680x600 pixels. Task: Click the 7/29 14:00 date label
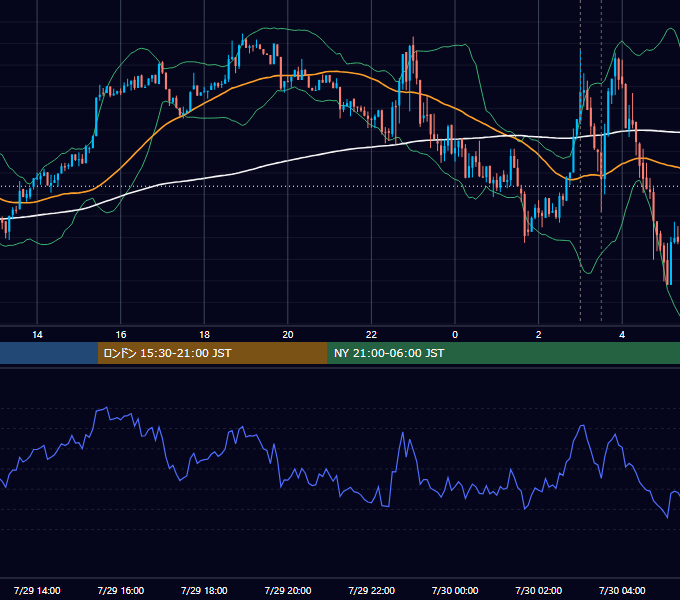click(37, 590)
